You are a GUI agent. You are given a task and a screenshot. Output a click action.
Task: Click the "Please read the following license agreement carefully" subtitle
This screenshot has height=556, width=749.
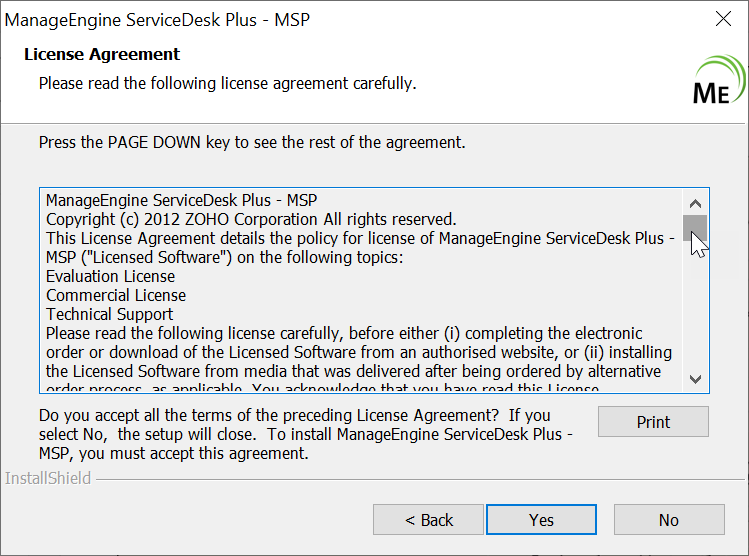227,83
